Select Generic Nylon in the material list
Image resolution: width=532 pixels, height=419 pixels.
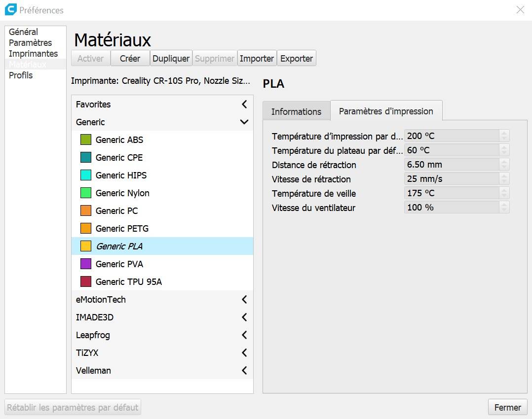tap(122, 193)
